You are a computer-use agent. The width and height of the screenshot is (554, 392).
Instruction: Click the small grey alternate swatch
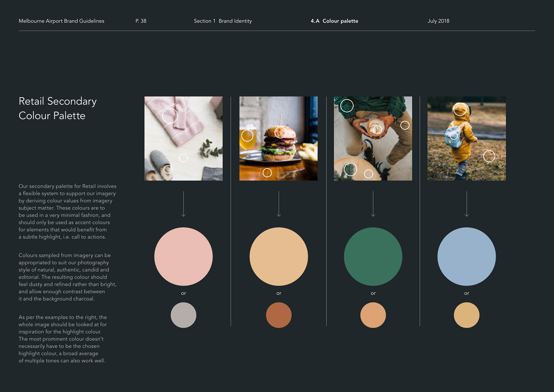[184, 315]
